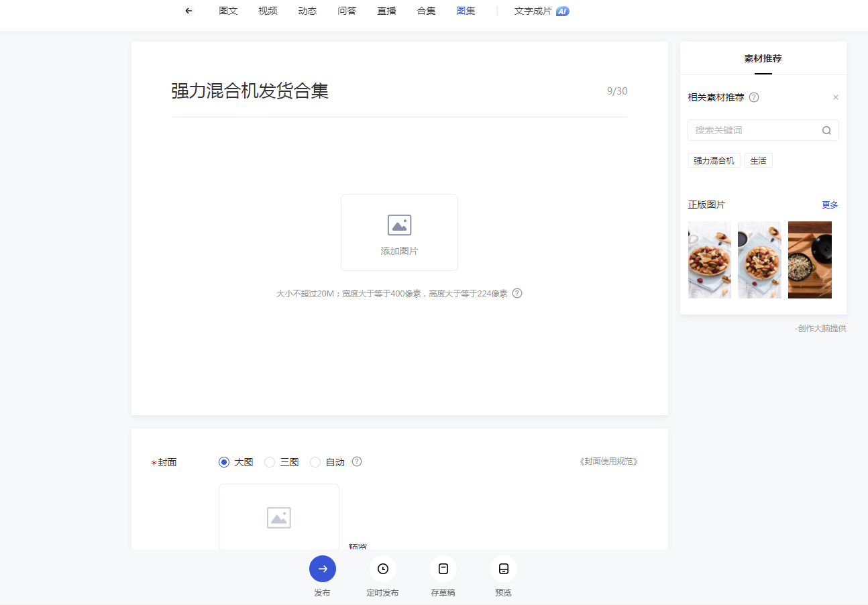
Task: Click the 封面 field label
Action: 167,462
